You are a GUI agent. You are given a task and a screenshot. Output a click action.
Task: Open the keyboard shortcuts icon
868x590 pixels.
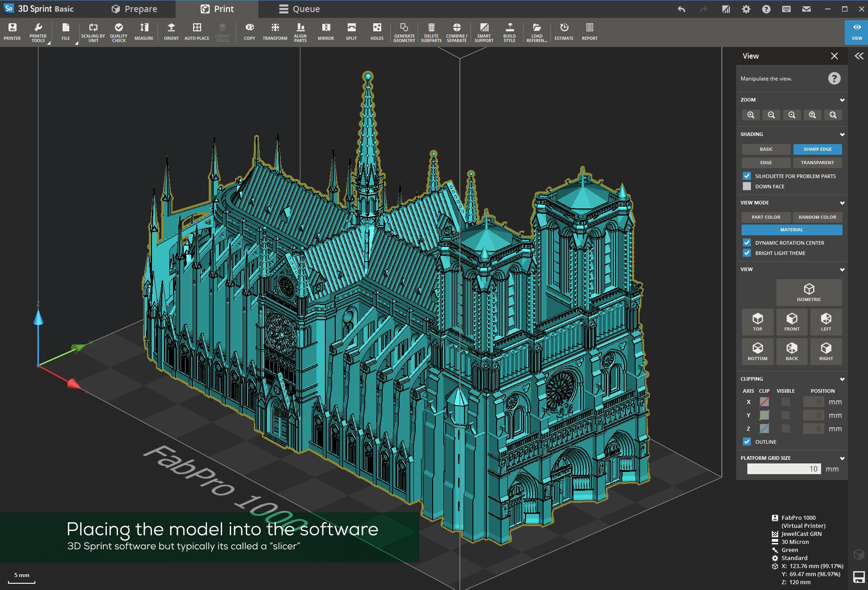[x=786, y=9]
